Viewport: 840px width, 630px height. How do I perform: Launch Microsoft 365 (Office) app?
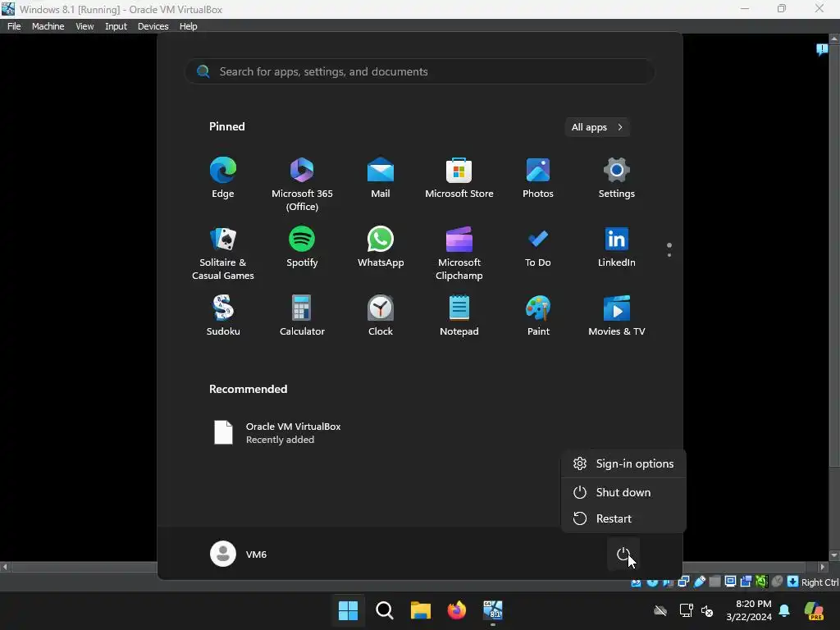click(302, 185)
